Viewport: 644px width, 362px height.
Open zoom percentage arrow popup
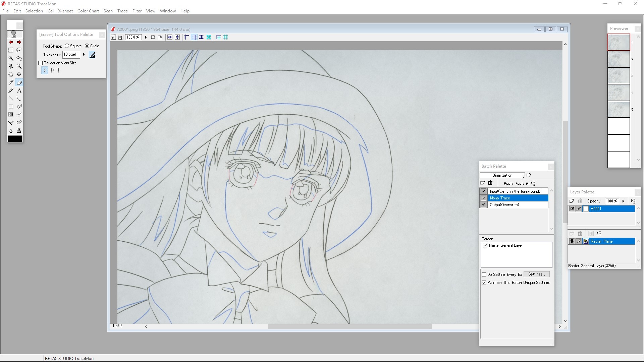tap(146, 37)
